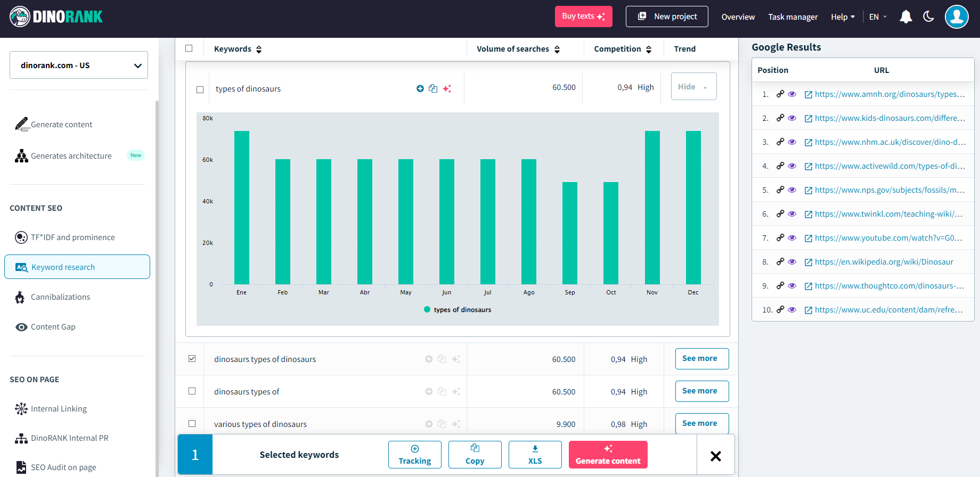Open the EN language selector
The image size is (980, 477).
coord(878,17)
